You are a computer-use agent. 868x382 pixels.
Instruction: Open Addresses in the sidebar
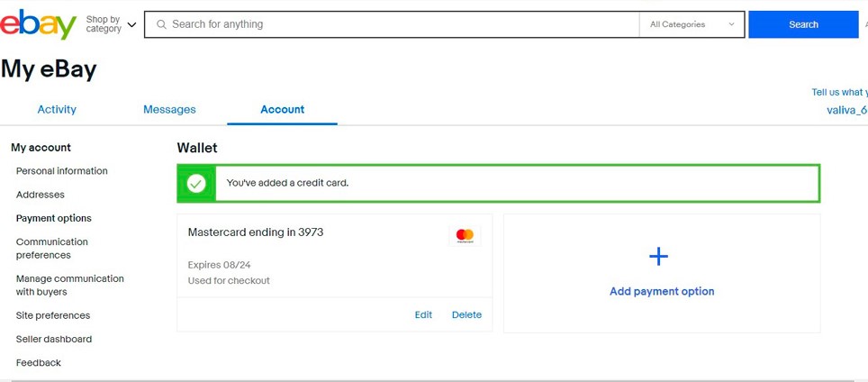pyautogui.click(x=41, y=195)
